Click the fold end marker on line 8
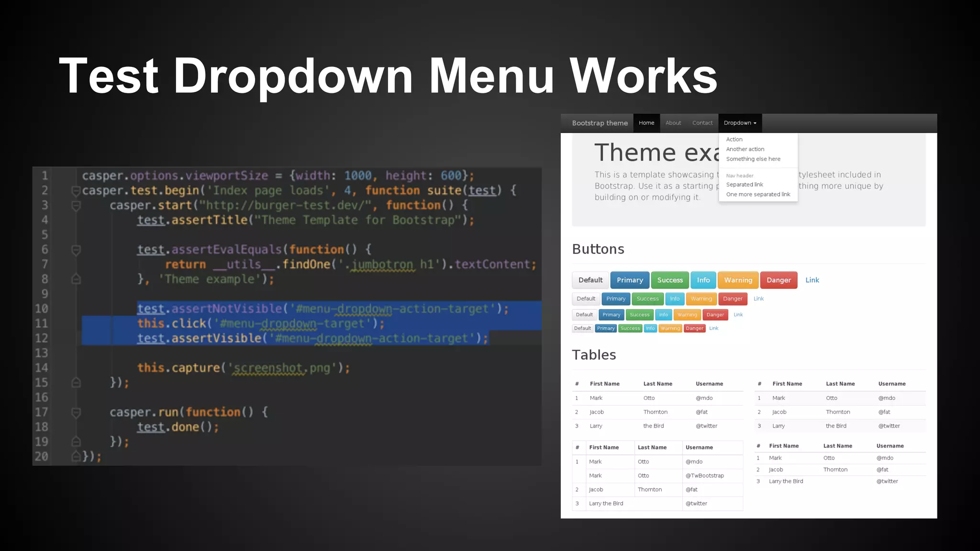 (76, 279)
